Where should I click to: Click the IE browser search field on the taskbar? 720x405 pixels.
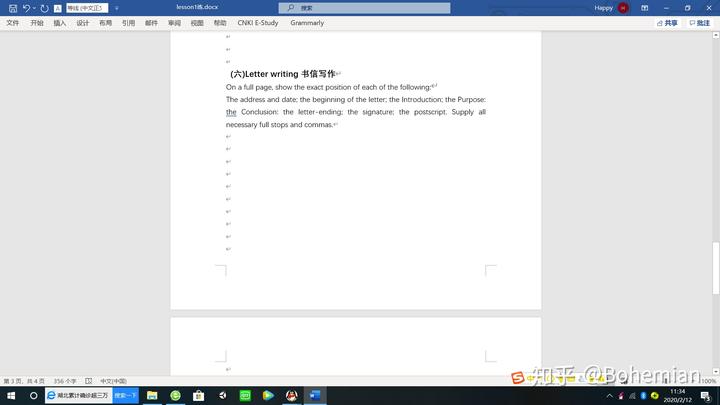pyautogui.click(x=79, y=395)
